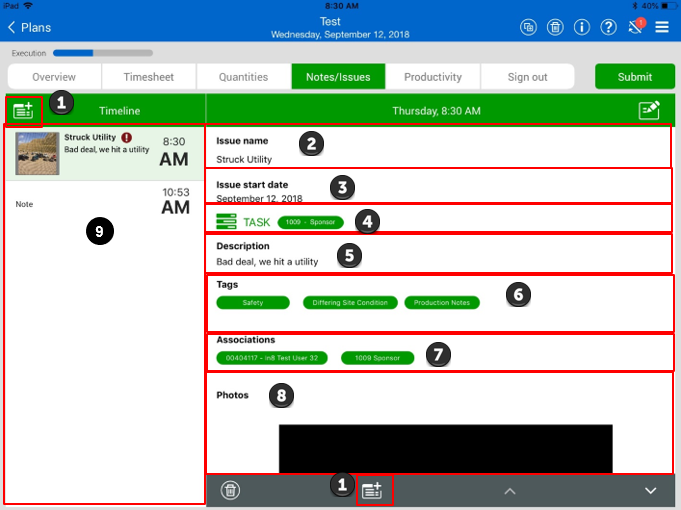Screen dimensions: 681x510
Task: Switch to the Timesheet tab
Action: tap(148, 77)
